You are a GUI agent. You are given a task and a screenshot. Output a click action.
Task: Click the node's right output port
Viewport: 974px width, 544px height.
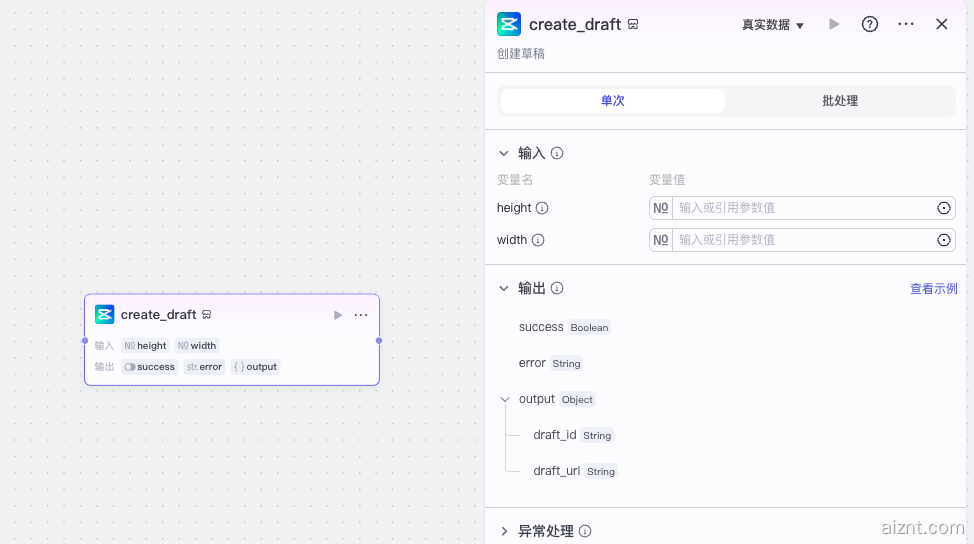click(379, 340)
